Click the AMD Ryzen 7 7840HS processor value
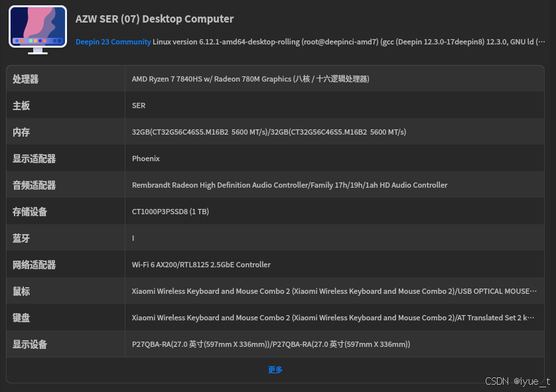 coord(251,79)
